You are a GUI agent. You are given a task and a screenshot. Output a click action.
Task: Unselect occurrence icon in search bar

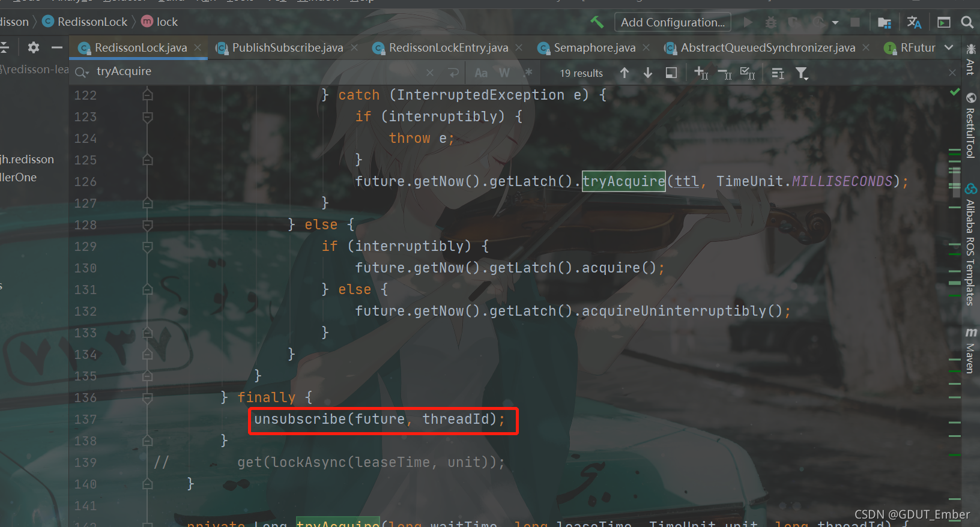(724, 73)
